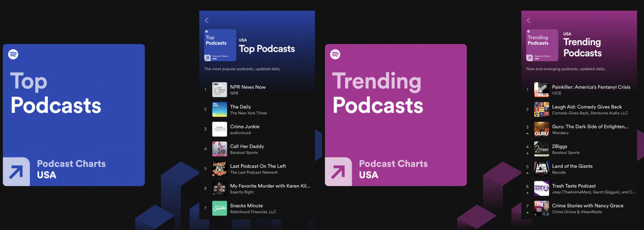Select the 2Biggs title
The height and width of the screenshot is (230, 644).
pyautogui.click(x=559, y=146)
